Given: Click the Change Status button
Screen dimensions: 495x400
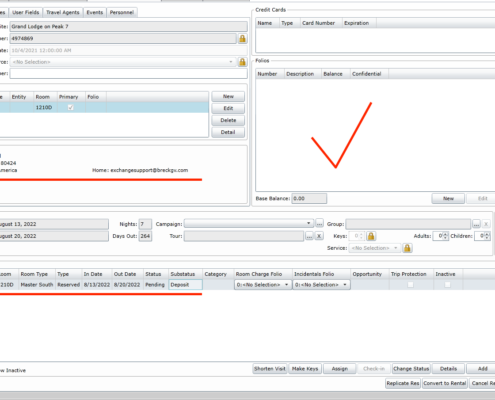Looking at the screenshot, I should click(411, 369).
